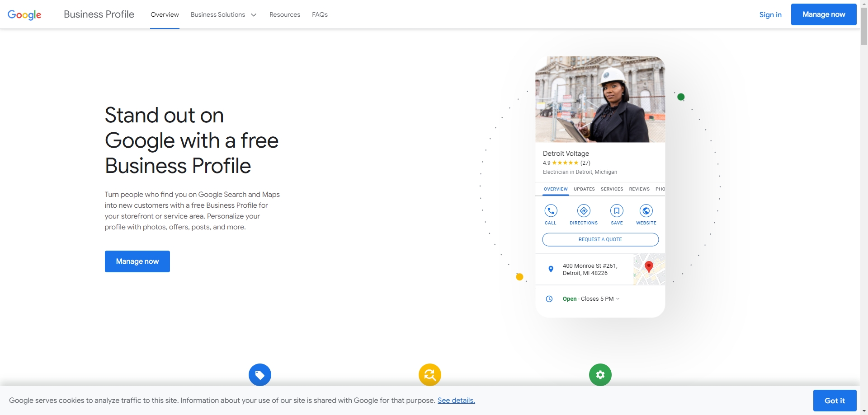
Task: Click the Sign in link
Action: tap(770, 14)
